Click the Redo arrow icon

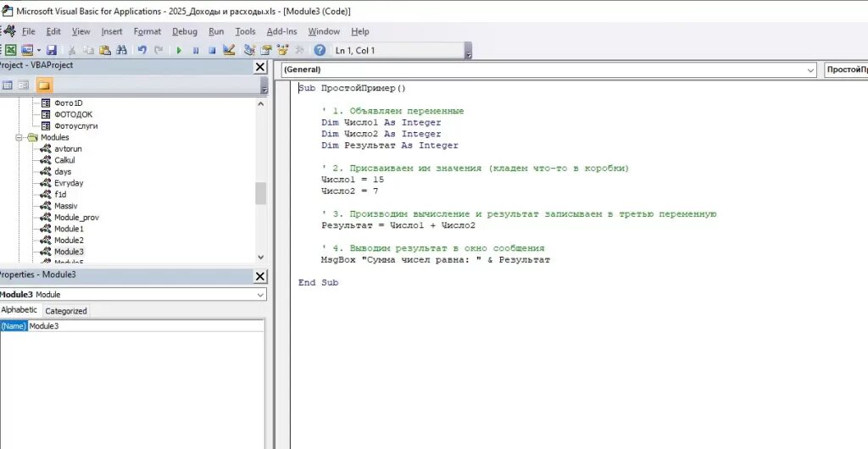(159, 50)
